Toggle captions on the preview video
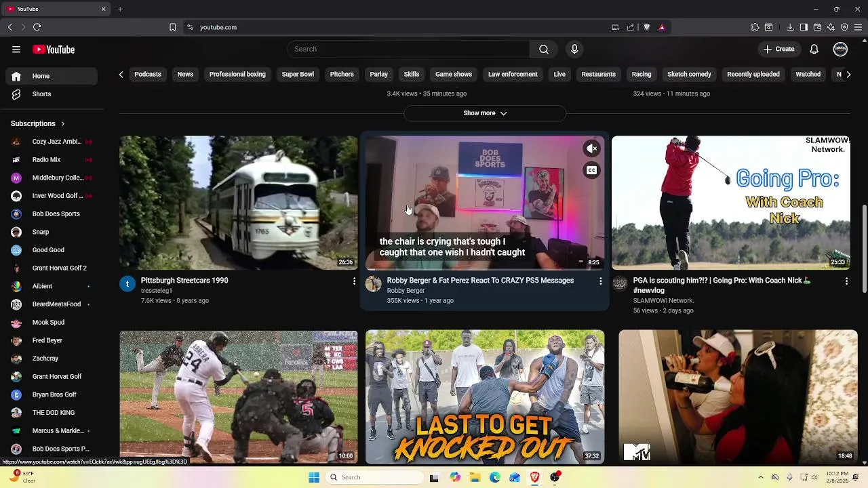 point(592,171)
